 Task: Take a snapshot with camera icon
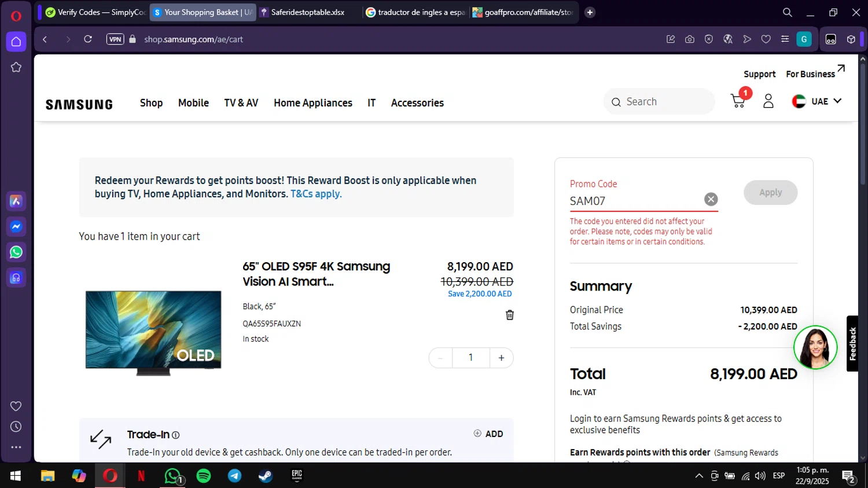click(x=690, y=39)
